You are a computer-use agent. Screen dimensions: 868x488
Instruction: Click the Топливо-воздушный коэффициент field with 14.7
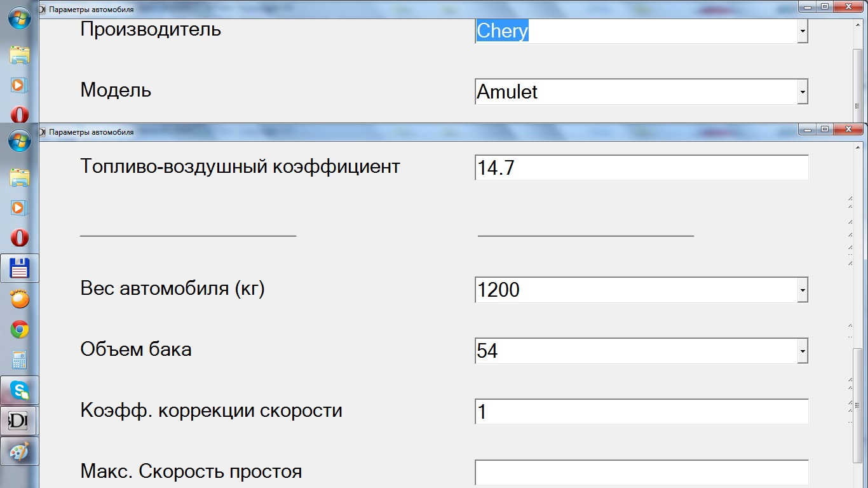point(642,168)
